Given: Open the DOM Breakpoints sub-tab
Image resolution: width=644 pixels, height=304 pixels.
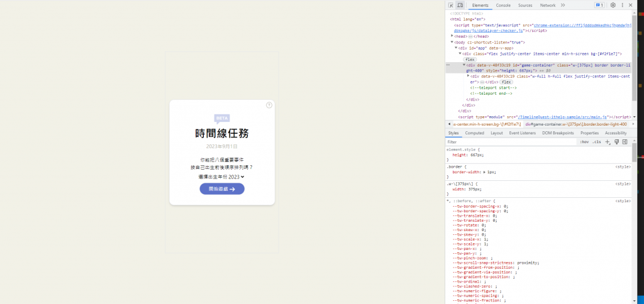Looking at the screenshot, I should tap(558, 133).
